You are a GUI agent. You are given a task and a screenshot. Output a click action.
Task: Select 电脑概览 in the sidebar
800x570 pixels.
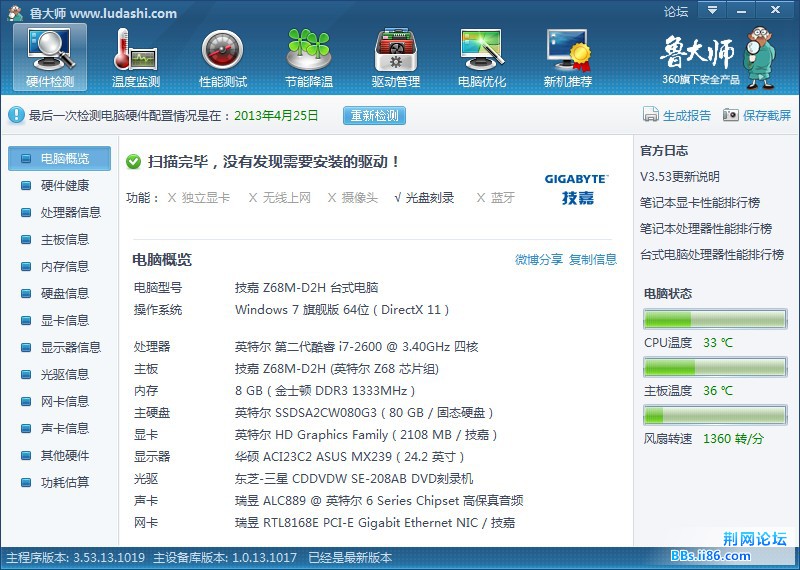point(59,158)
